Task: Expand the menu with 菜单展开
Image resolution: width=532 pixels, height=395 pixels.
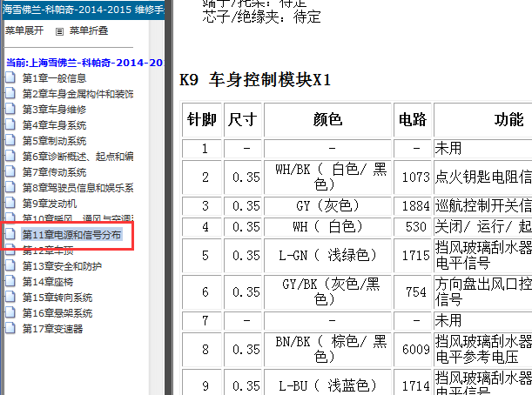Action: pyautogui.click(x=24, y=30)
